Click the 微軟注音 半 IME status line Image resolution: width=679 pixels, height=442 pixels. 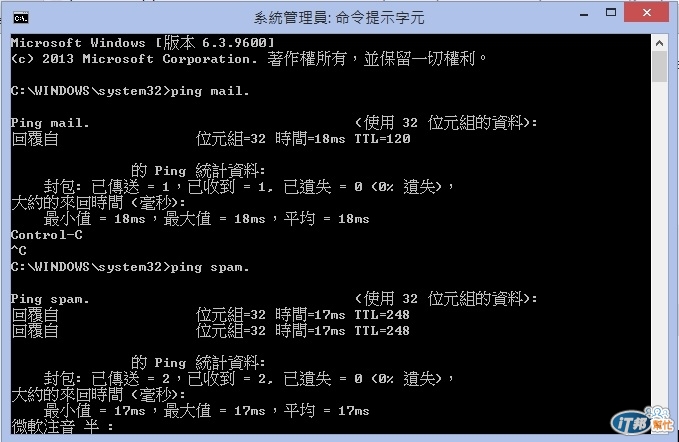(x=62, y=427)
